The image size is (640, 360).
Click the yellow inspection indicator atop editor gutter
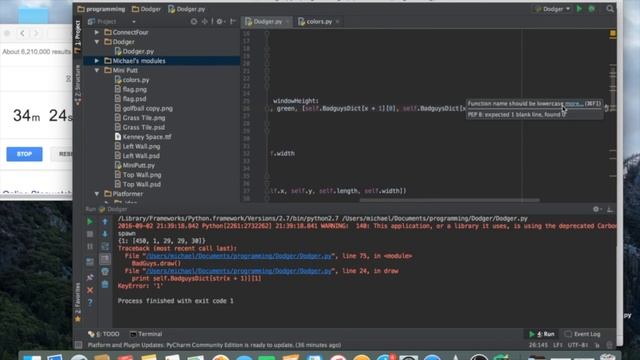coord(613,33)
